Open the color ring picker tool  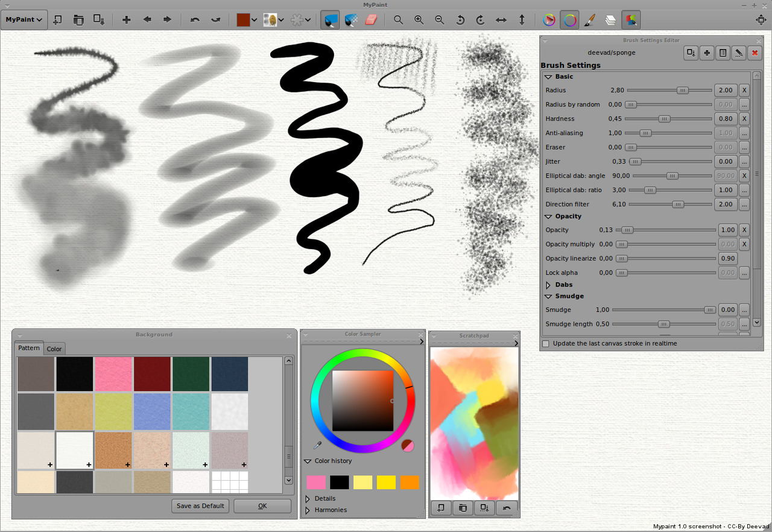569,20
